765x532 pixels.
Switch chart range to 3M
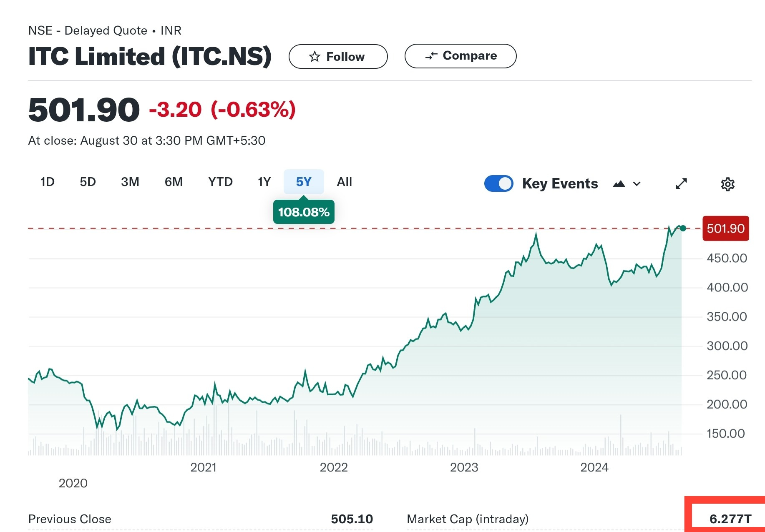click(130, 182)
